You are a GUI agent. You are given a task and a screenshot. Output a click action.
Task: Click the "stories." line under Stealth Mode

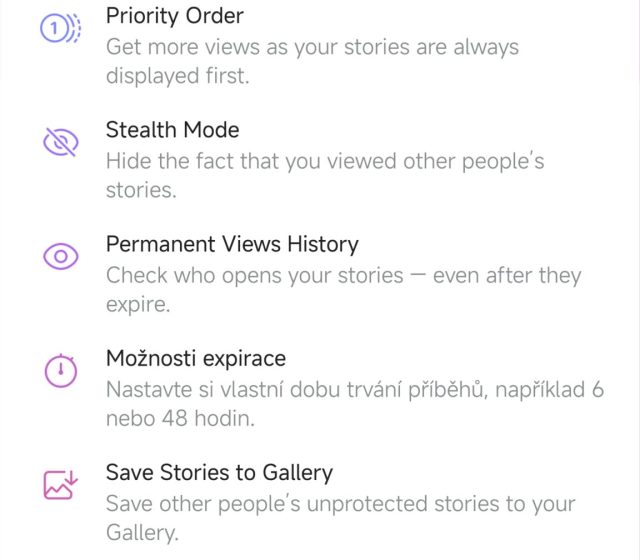141,191
